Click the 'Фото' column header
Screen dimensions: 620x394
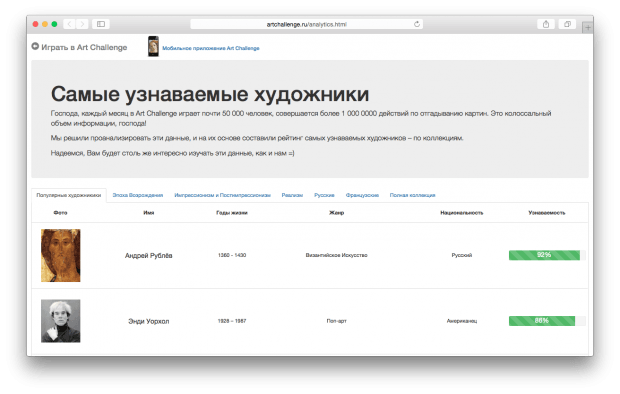point(60,213)
